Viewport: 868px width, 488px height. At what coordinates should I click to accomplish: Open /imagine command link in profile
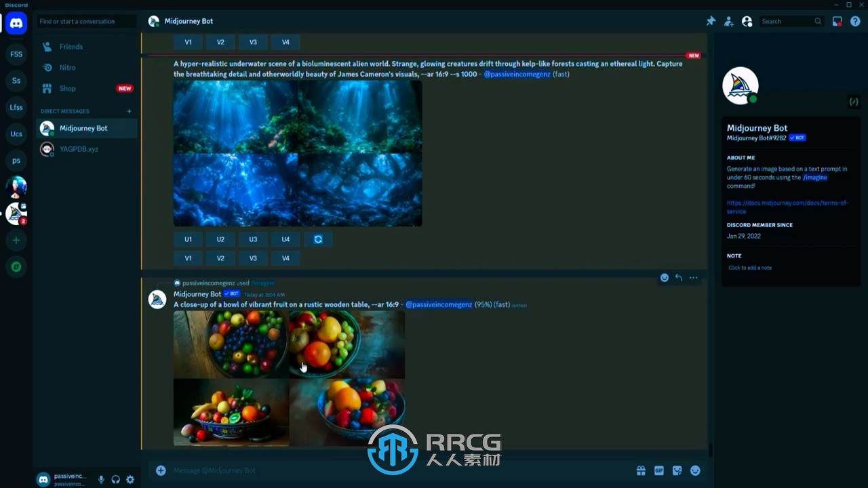click(815, 178)
